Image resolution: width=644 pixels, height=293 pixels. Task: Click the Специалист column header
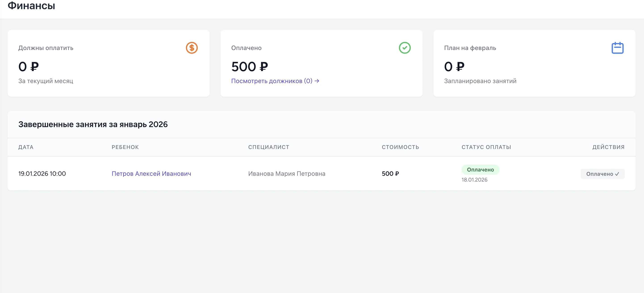click(x=268, y=147)
